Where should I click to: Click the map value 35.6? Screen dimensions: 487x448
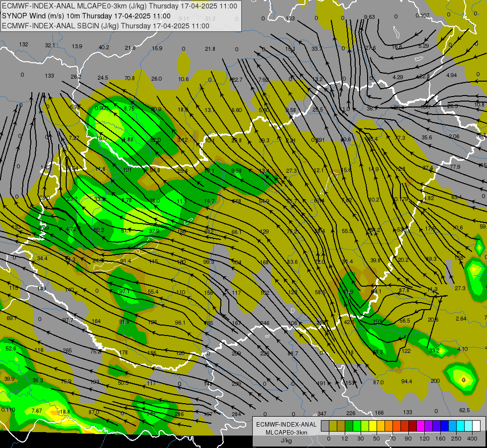pyautogui.click(x=427, y=137)
